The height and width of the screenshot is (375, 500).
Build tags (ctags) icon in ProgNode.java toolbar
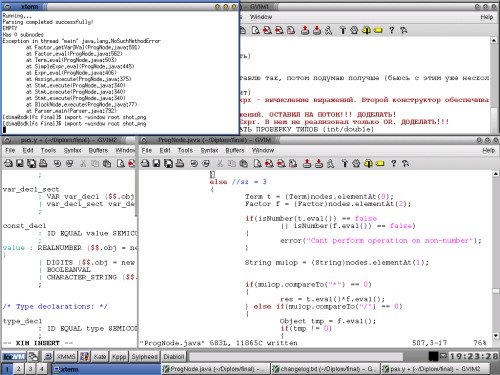(x=368, y=163)
